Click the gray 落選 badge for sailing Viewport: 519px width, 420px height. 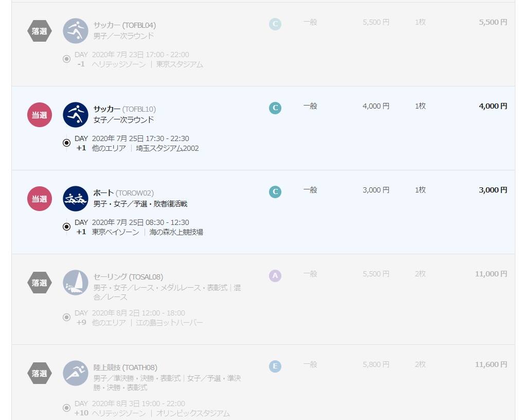tap(40, 283)
